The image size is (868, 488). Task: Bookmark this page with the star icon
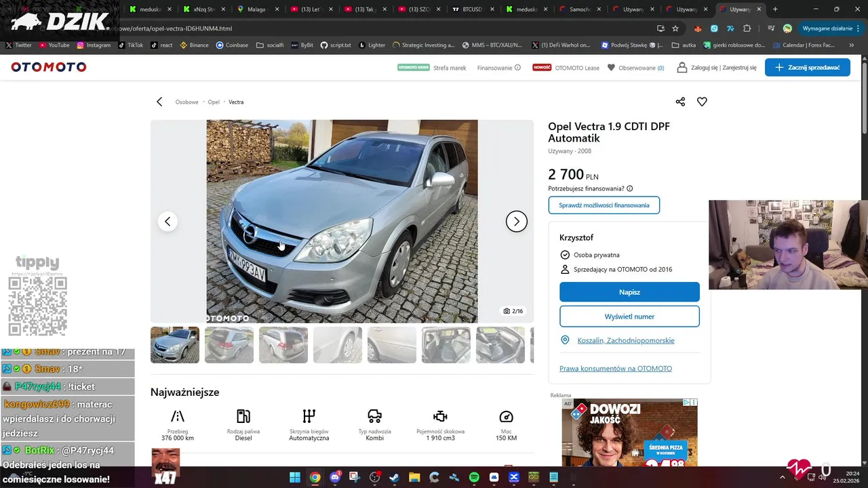[675, 28]
